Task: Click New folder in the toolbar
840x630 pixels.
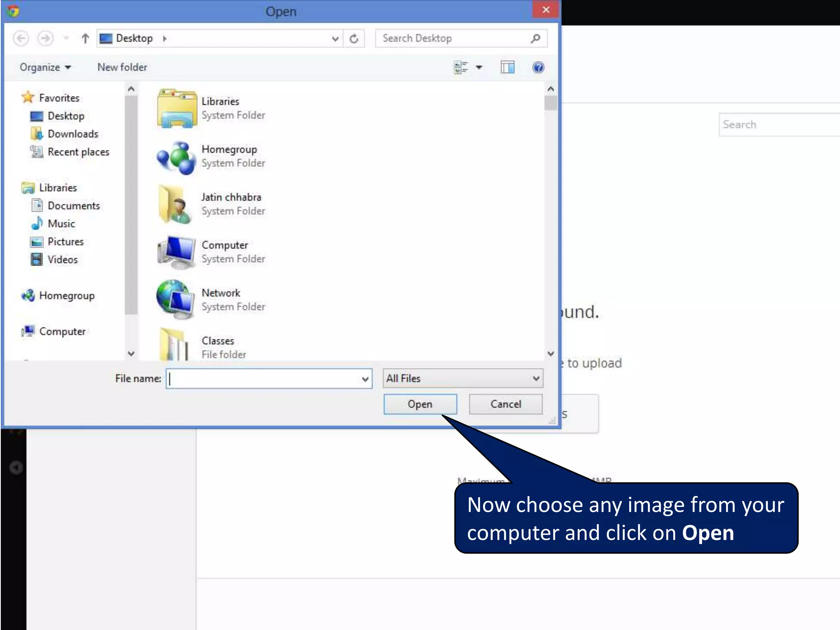Action: (122, 67)
